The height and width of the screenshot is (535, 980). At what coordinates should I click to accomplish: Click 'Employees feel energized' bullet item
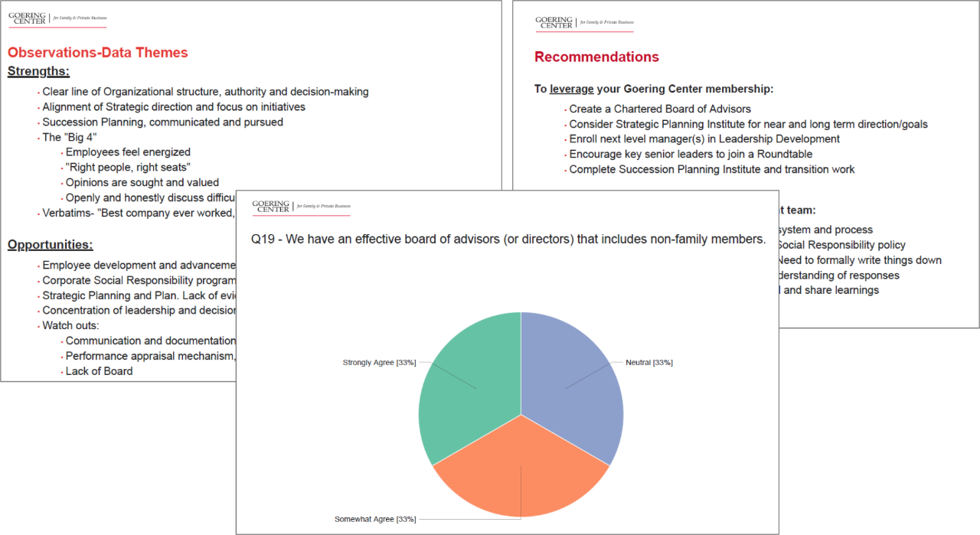tap(128, 152)
